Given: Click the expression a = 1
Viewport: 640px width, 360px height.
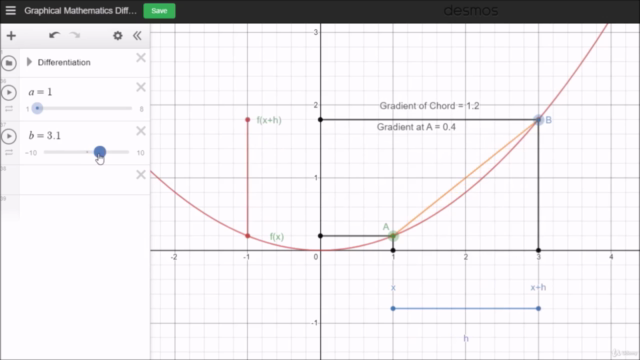Looking at the screenshot, I should point(40,92).
